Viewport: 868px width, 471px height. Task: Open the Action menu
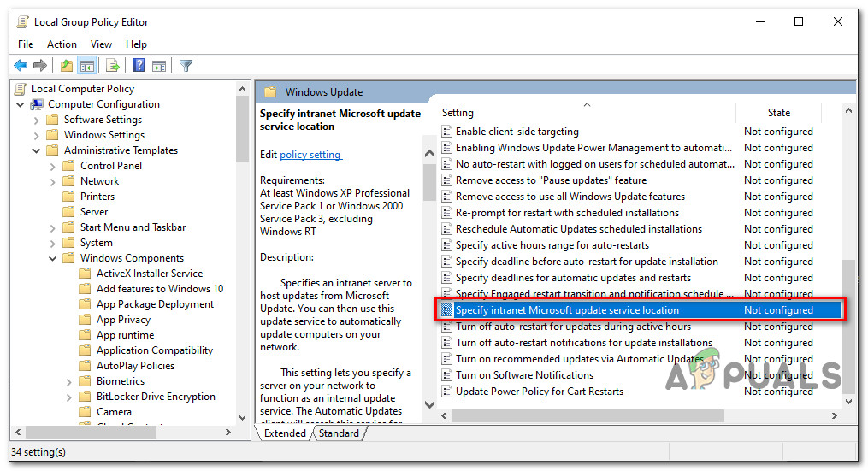62,44
